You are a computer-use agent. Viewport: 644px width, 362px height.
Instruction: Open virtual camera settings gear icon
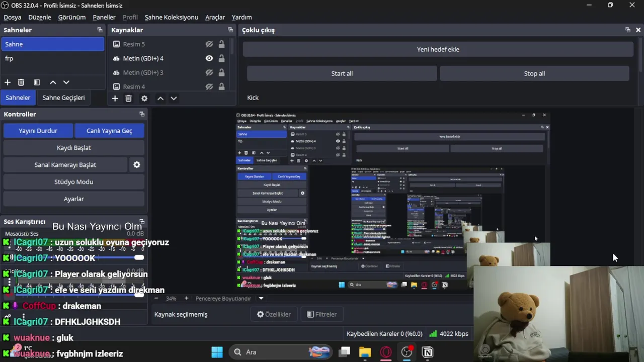(x=137, y=164)
